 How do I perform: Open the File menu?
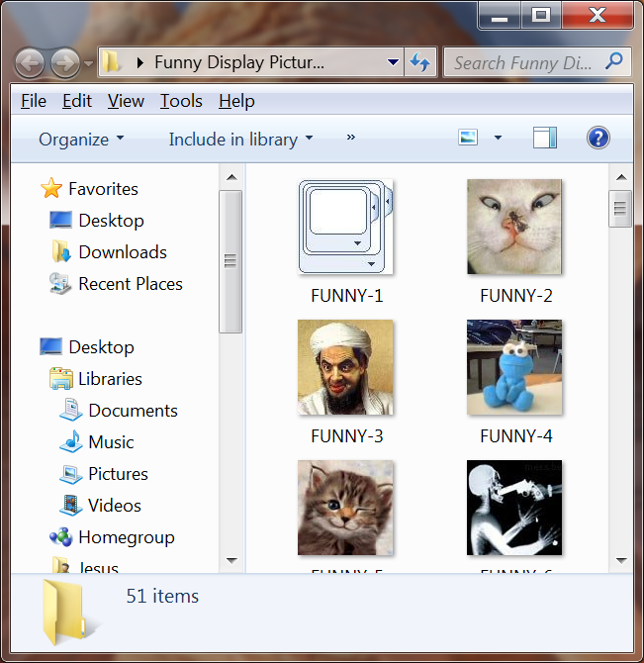click(34, 101)
